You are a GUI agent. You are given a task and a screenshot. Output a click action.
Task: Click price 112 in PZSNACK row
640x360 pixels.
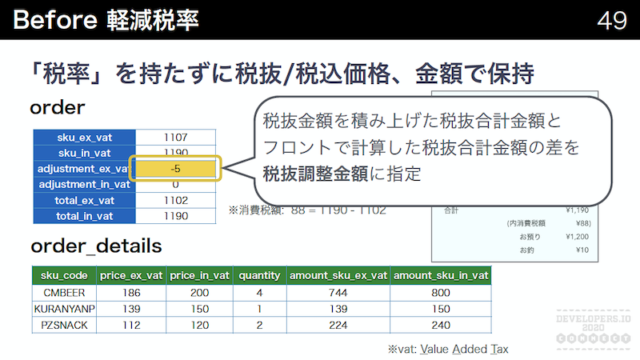tap(131, 325)
